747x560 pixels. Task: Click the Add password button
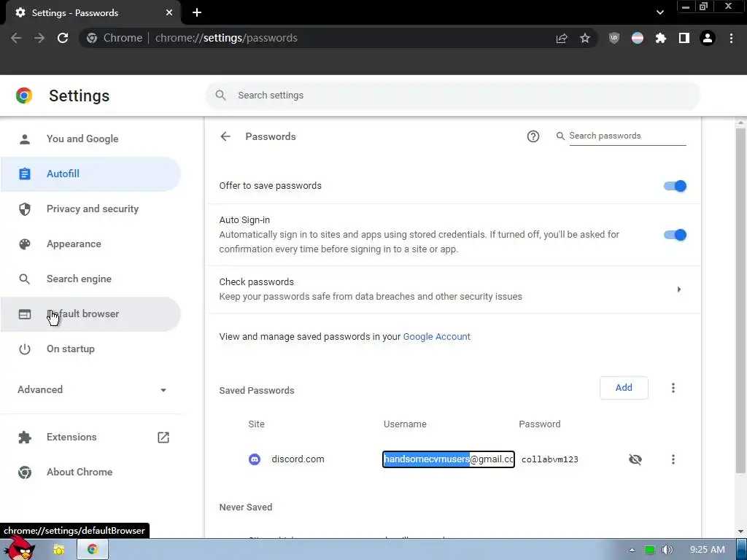pos(624,388)
